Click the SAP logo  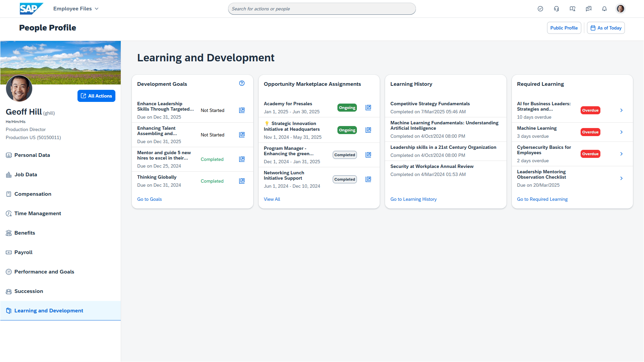point(31,9)
